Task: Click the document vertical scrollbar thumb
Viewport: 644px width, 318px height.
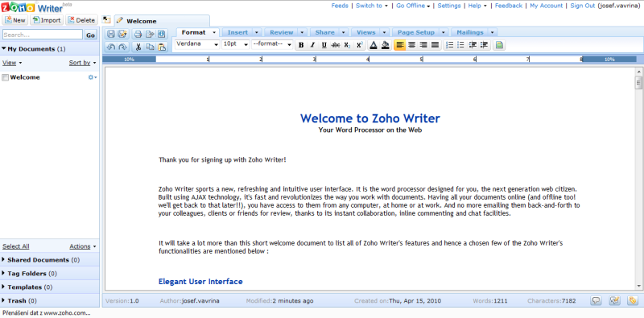Action: pyautogui.click(x=638, y=82)
